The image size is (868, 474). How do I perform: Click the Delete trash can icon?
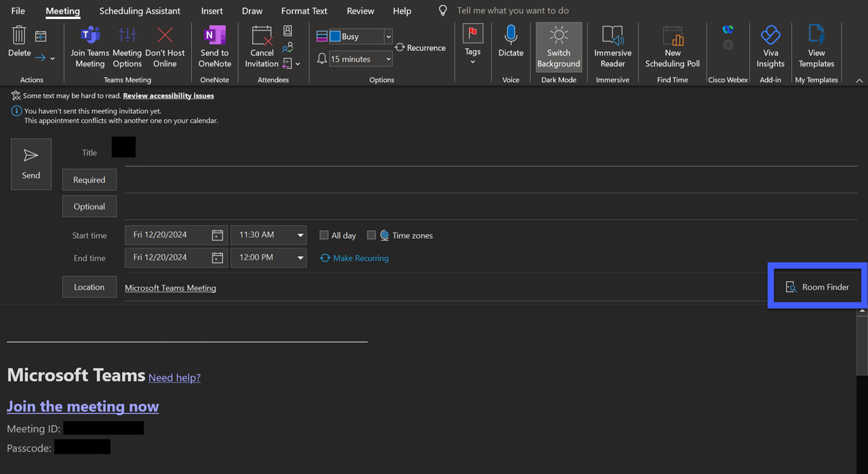[x=19, y=35]
